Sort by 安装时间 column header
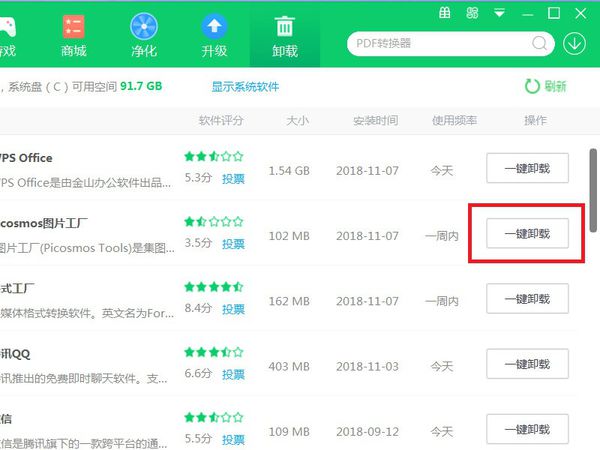The image size is (600, 450). point(375,121)
